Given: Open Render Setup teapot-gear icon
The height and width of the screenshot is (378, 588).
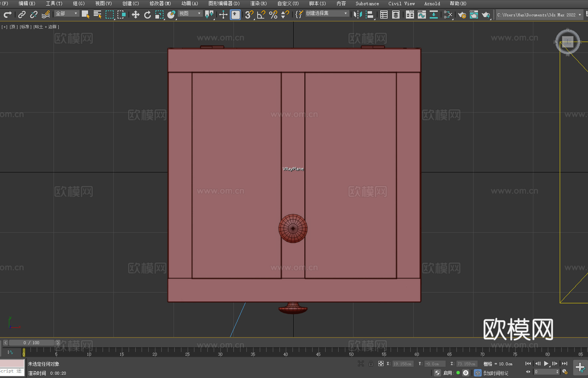Looking at the screenshot, I should (462, 15).
